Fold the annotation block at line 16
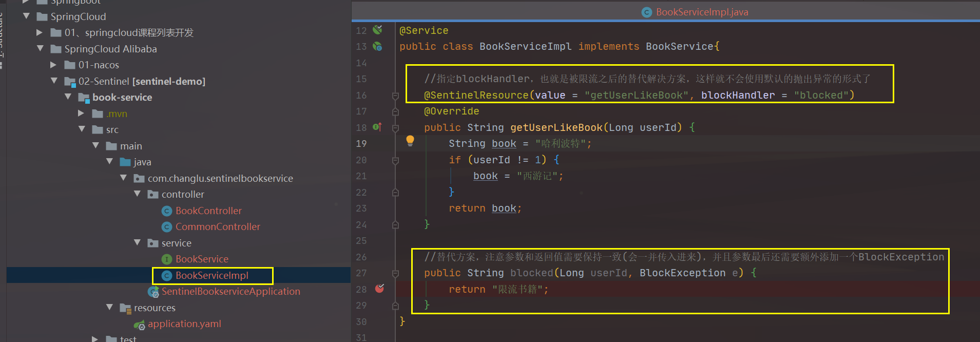Screen dimensions: 980x342 coord(395,96)
